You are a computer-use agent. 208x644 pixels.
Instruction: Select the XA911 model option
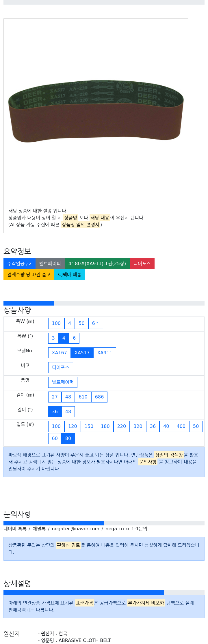[105, 353]
